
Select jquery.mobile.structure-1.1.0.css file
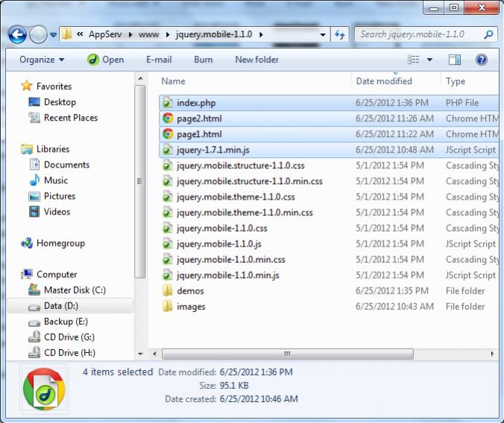click(240, 165)
